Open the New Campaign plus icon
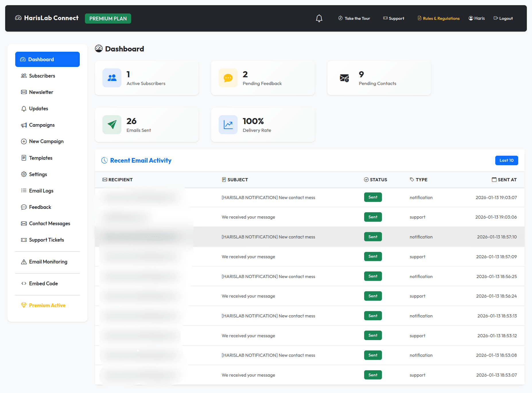532x393 pixels. 24,141
